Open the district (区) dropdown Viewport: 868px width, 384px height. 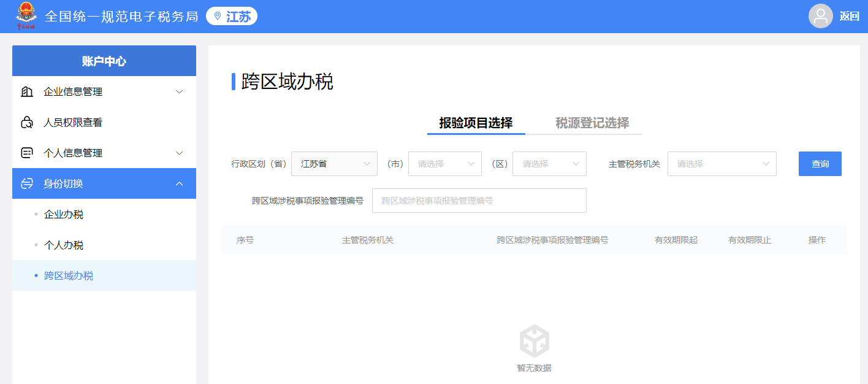point(549,164)
